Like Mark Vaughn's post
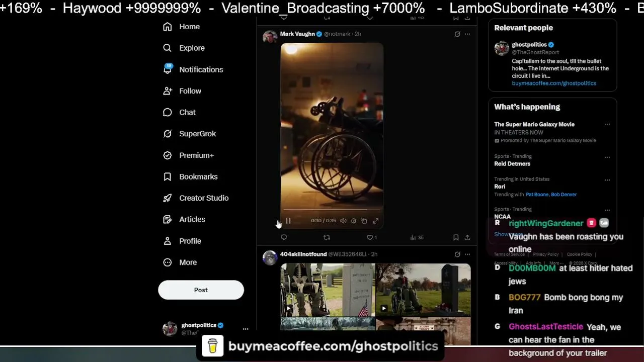 (371, 237)
